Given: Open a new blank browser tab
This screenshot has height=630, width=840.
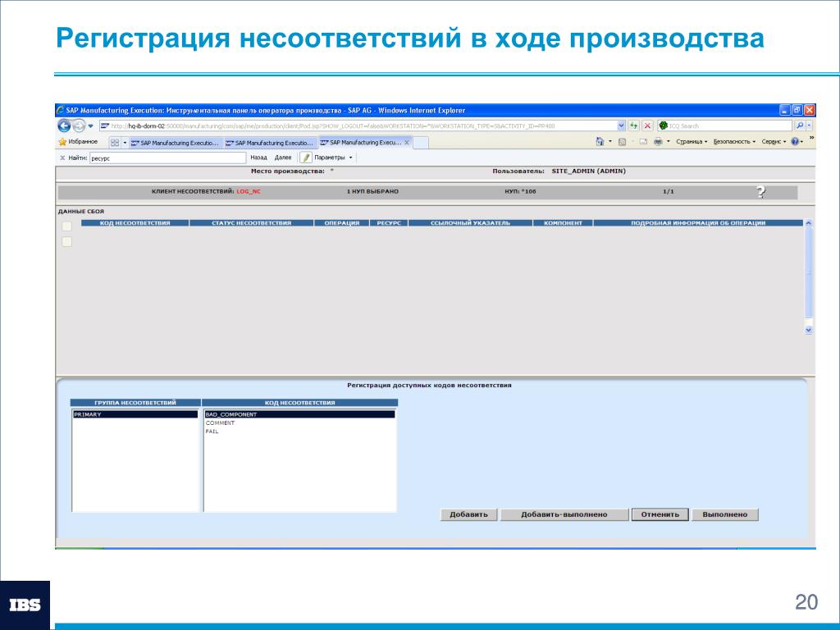Looking at the screenshot, I should pos(421,143).
